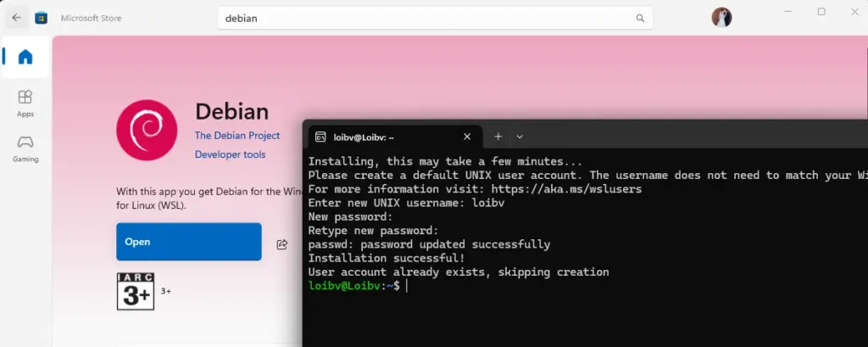This screenshot has width=868, height=347.
Task: Click the share icon beside Open
Action: coord(281,244)
